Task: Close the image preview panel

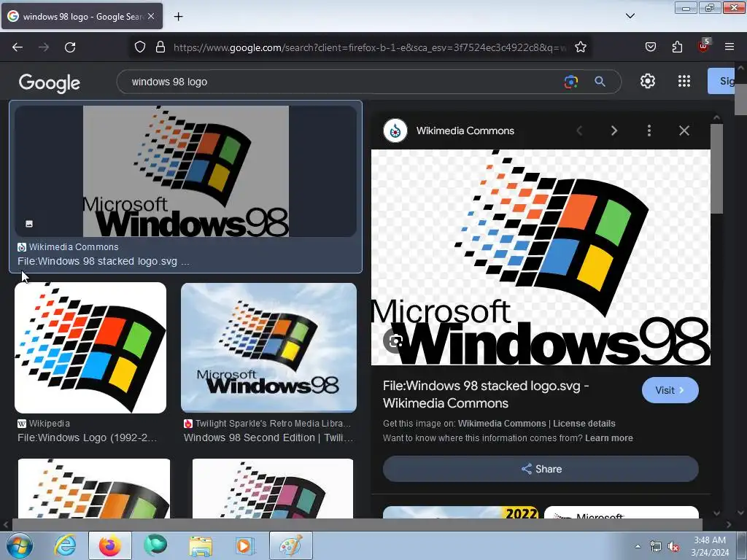Action: coord(684,131)
